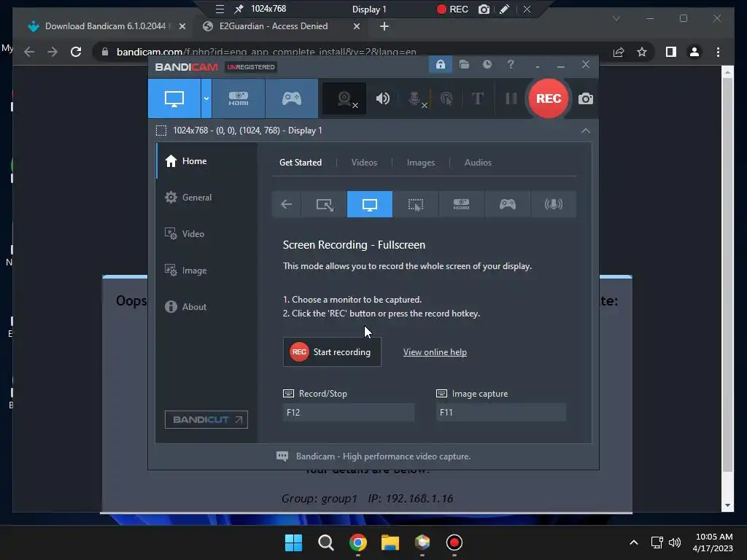Select rectangle area recording mode icon
Screen dimensions: 747x560
point(325,204)
